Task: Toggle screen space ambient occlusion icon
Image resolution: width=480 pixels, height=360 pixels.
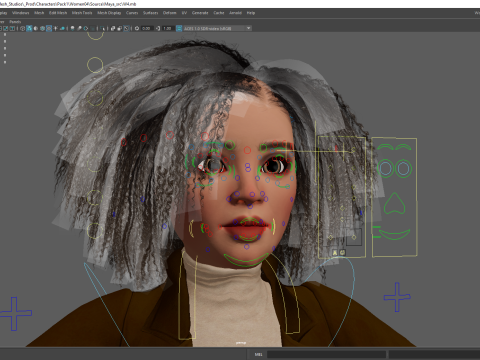Action: [x=72, y=28]
